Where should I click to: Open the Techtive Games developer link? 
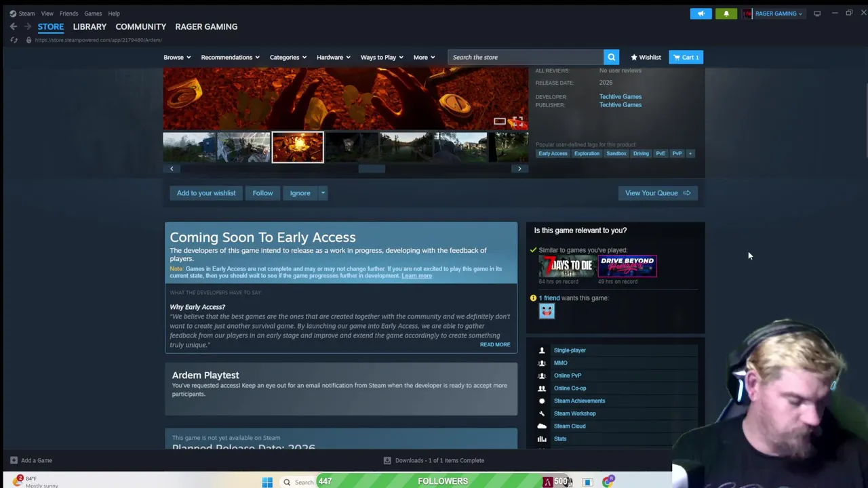620,96
